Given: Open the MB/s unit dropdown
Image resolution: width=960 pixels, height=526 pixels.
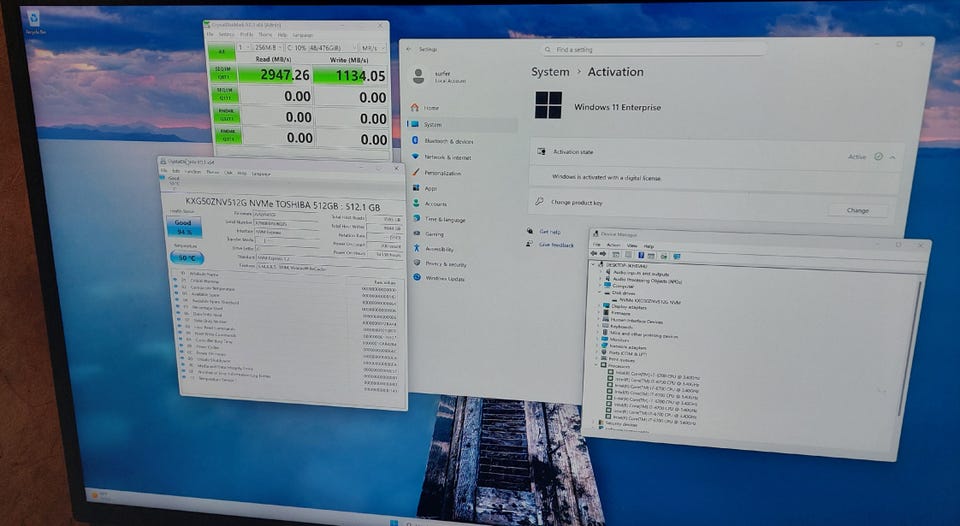Looking at the screenshot, I should pos(372,48).
